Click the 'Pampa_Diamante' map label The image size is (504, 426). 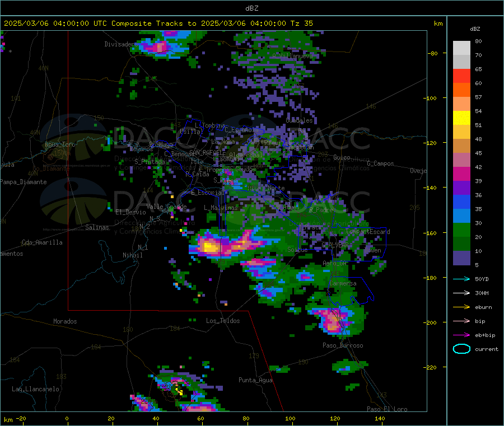(x=24, y=182)
